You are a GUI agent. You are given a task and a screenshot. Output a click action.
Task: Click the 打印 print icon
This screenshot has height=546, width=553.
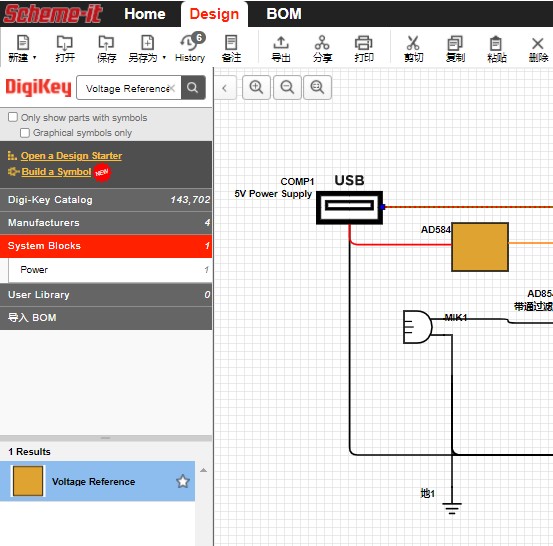(364, 43)
